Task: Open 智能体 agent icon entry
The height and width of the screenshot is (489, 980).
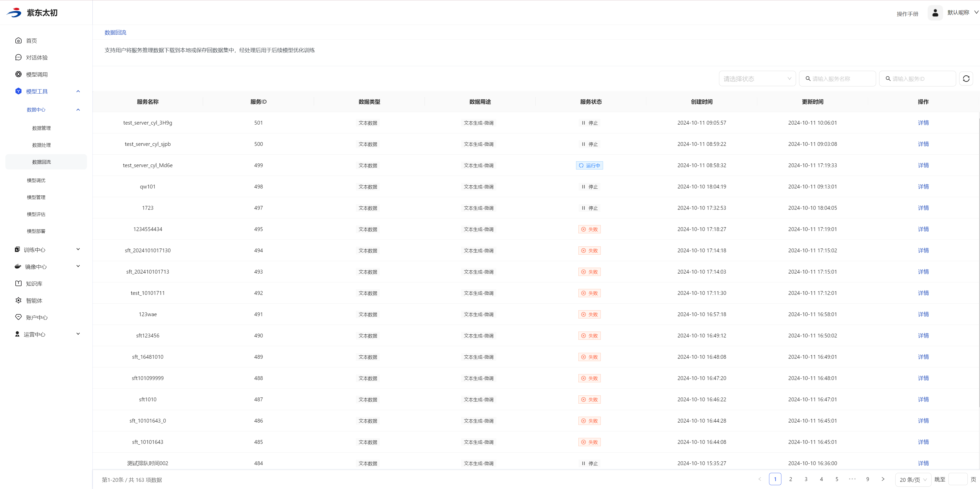Action: click(x=18, y=300)
